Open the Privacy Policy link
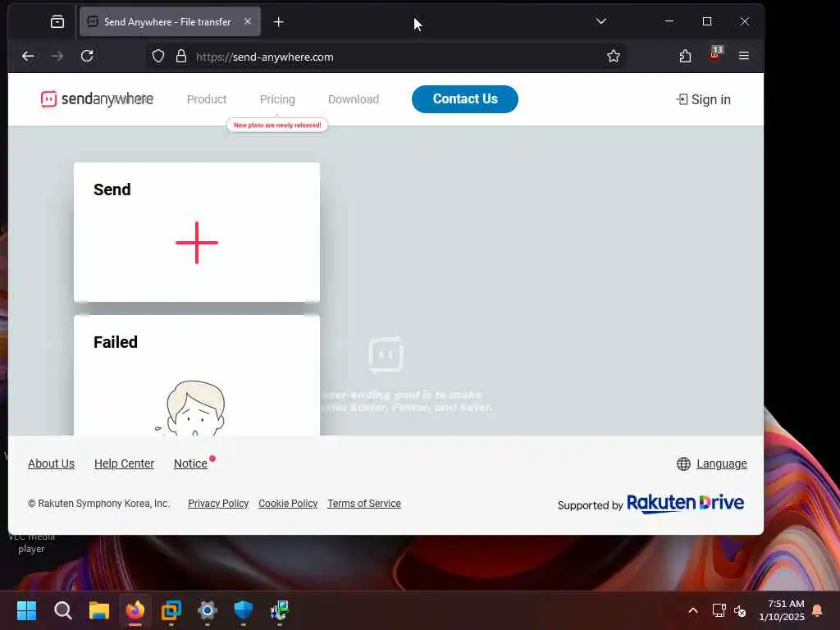 pos(218,504)
